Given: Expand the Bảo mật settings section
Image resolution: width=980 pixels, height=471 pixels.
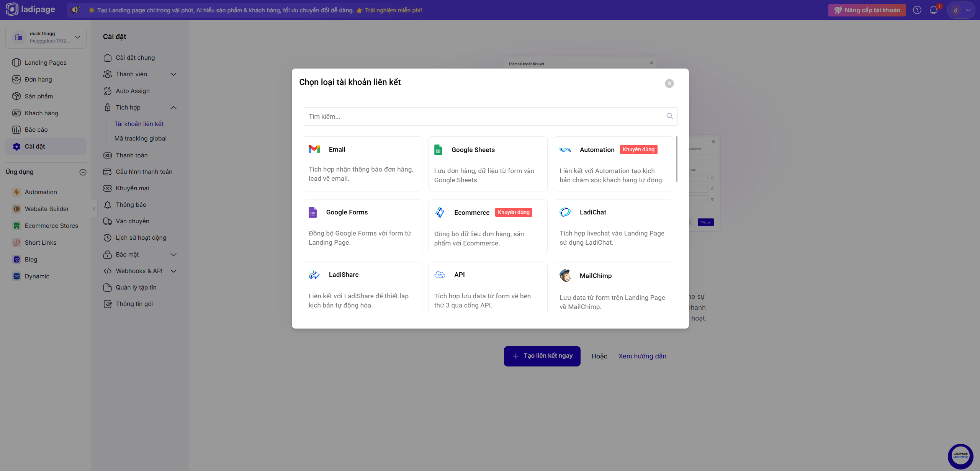Looking at the screenshot, I should click(x=173, y=255).
